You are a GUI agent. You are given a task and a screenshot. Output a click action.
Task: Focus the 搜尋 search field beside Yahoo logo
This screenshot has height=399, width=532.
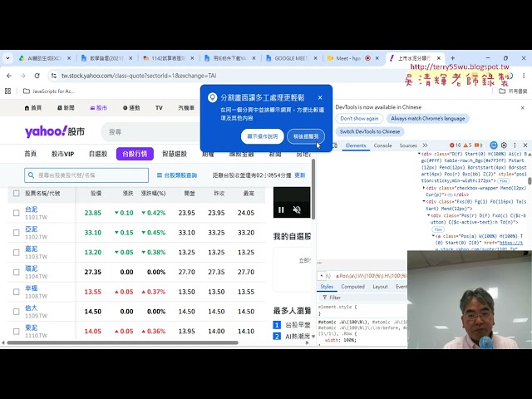pyautogui.click(x=153, y=132)
